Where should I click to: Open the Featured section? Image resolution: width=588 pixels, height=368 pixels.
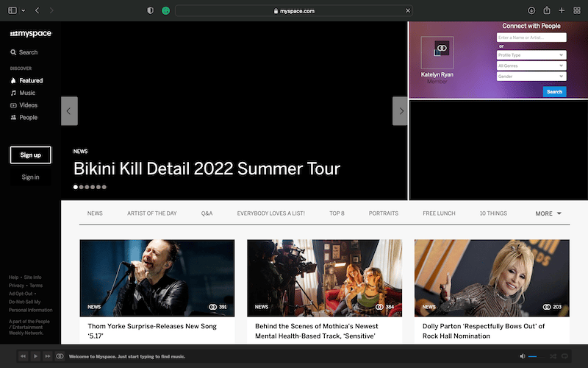click(26, 80)
